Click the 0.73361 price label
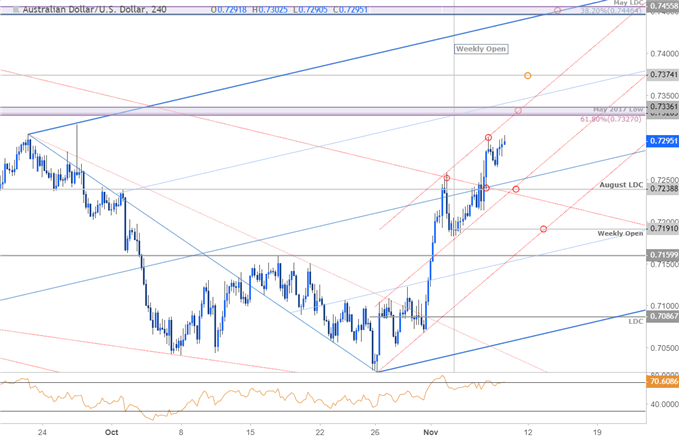Screen dimensions: 679x436 (663, 107)
